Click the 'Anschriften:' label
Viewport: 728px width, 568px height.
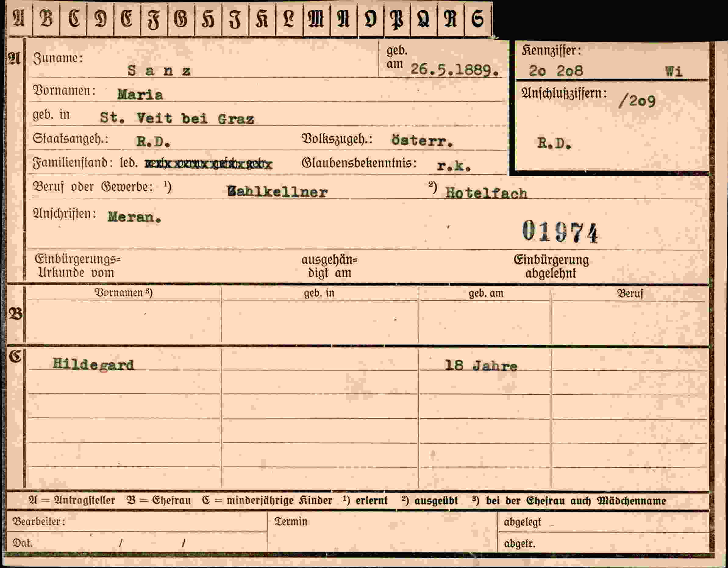click(x=65, y=214)
